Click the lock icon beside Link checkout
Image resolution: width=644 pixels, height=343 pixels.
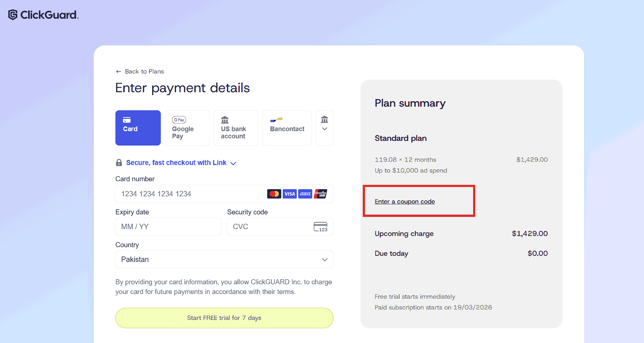tap(119, 163)
